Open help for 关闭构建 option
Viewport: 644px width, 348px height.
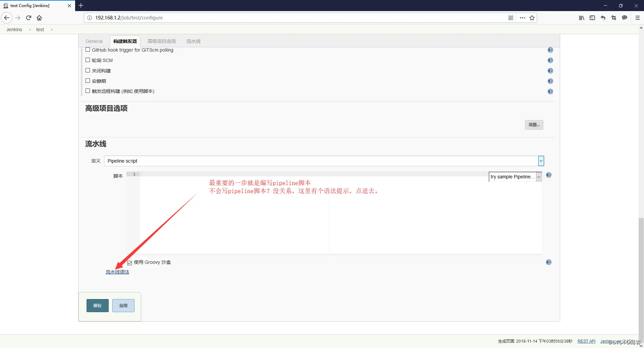[550, 71]
